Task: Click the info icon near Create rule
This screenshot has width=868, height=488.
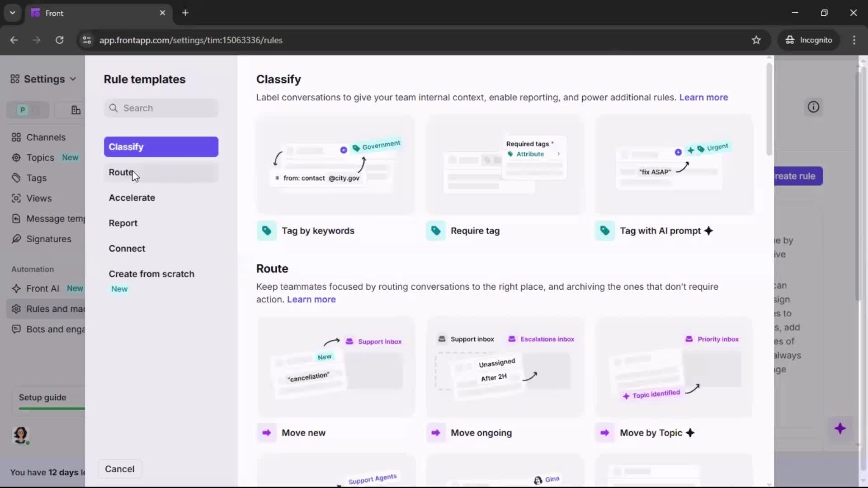Action: coord(813,107)
